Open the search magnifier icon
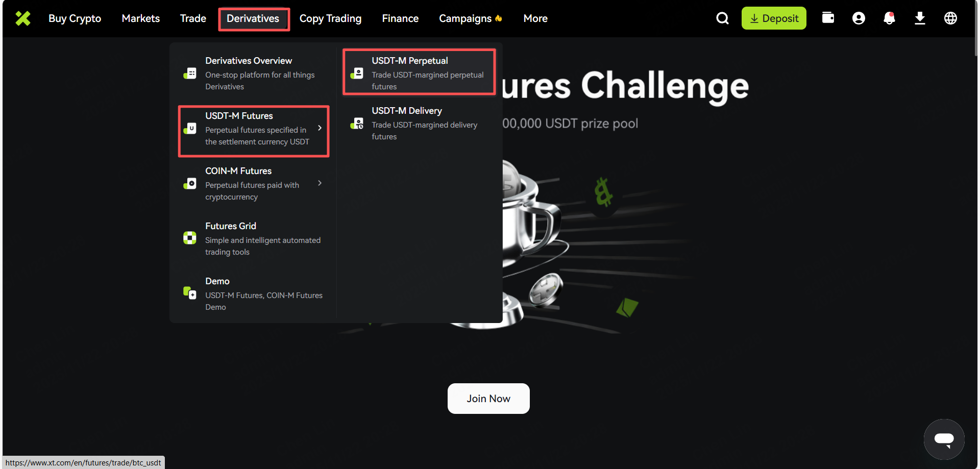Screen dimensions: 980x469 722,18
